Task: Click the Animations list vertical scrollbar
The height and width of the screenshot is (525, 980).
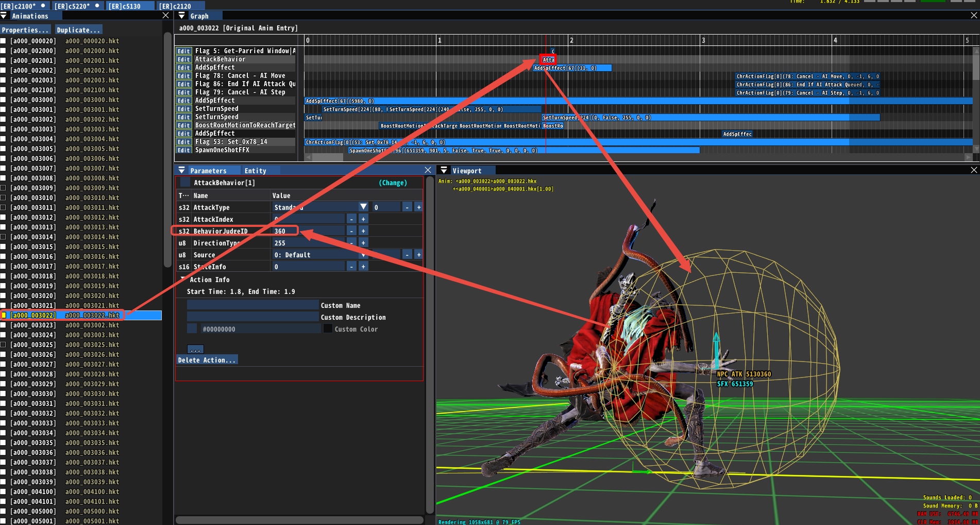Action: click(x=167, y=150)
